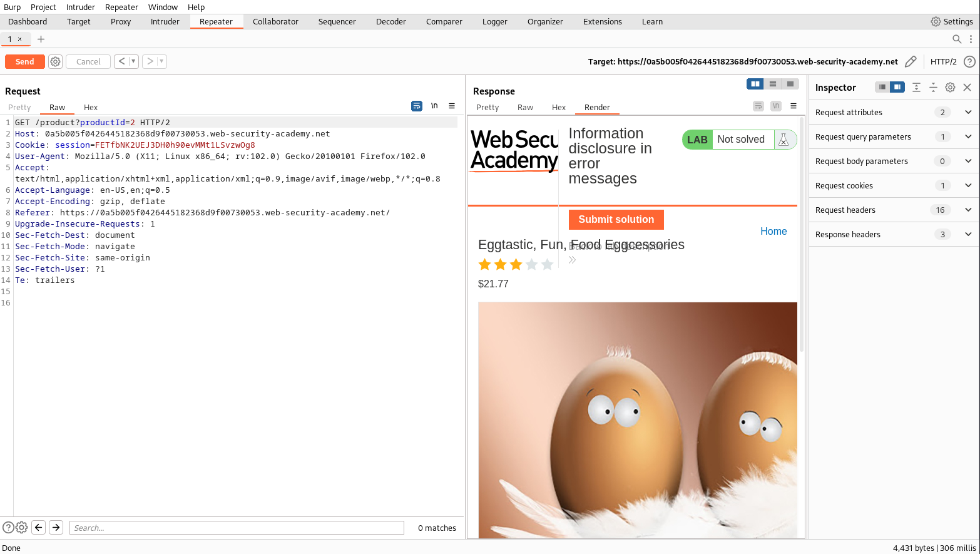Open the Intruder tab
The height and width of the screenshot is (554, 980).
tap(165, 21)
